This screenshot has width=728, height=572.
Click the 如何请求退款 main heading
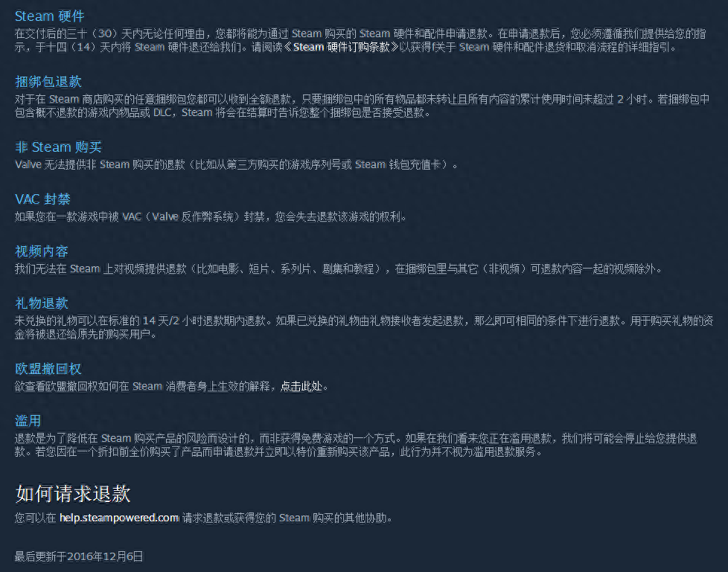click(x=73, y=494)
